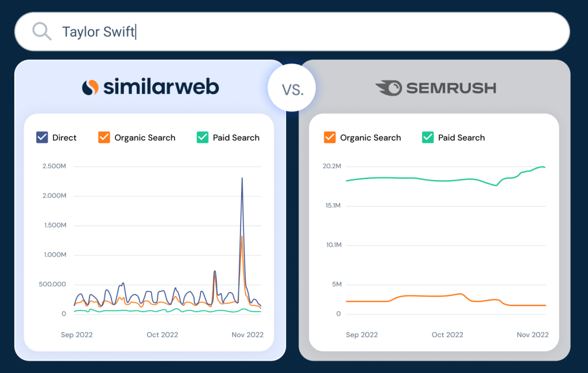Select Oct 2022 label on Similarweb chart

162,335
